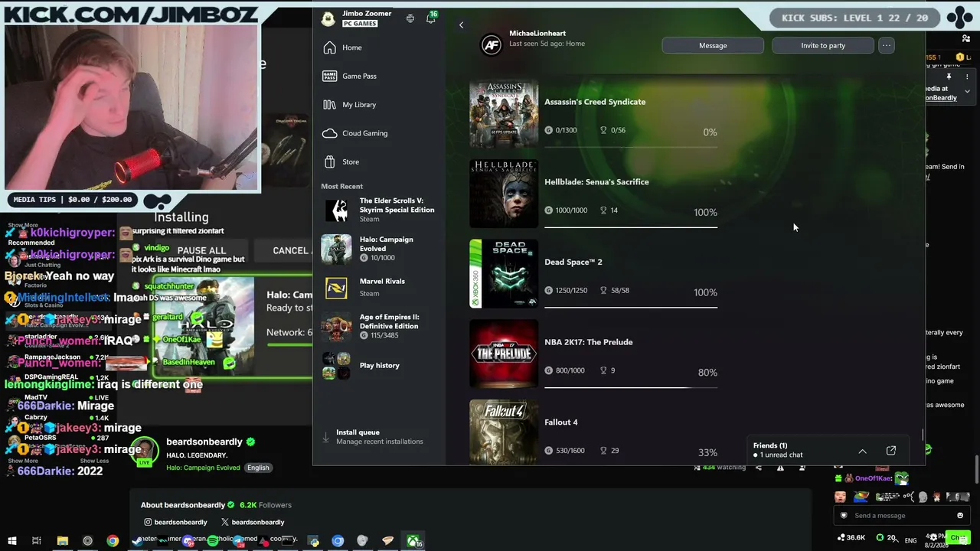Click the Kick channel points 36.6K counter
Viewport: 980px width, 551px height.
851,537
